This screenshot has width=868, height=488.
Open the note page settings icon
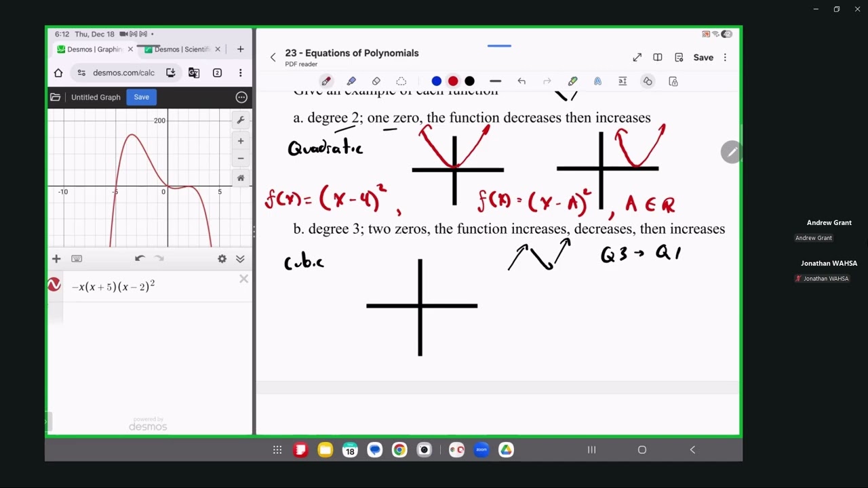point(679,58)
